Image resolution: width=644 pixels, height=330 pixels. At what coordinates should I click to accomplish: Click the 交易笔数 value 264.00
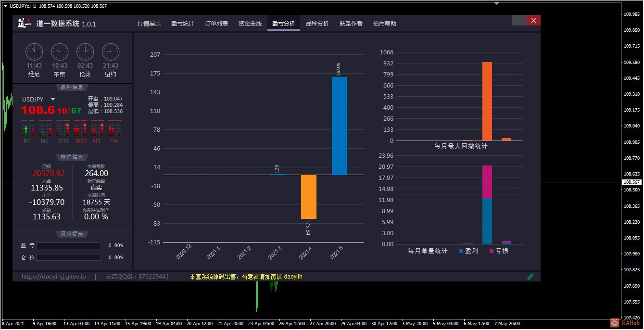pos(97,173)
